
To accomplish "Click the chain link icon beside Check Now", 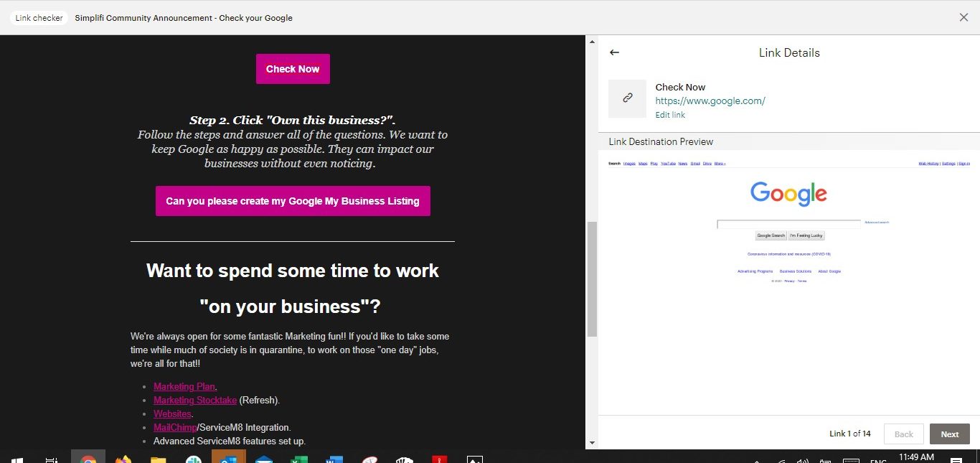I will point(627,98).
